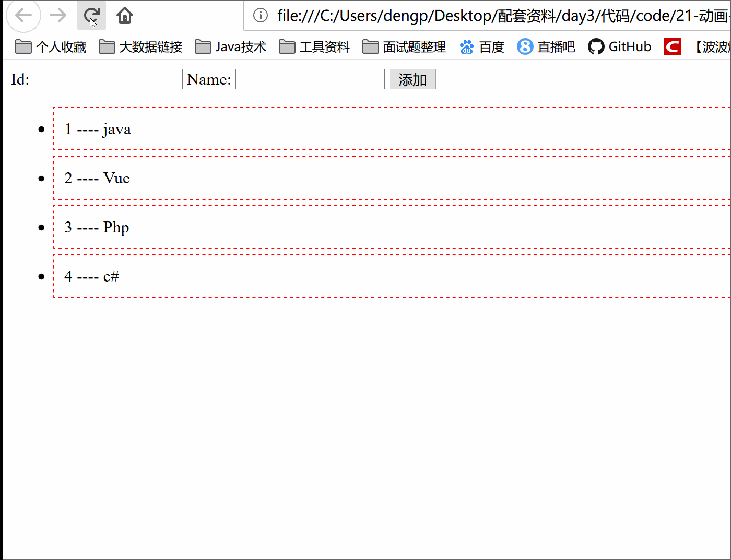Screen dimensions: 731x560
Task: Click the browser forward arrow button
Action: [58, 16]
